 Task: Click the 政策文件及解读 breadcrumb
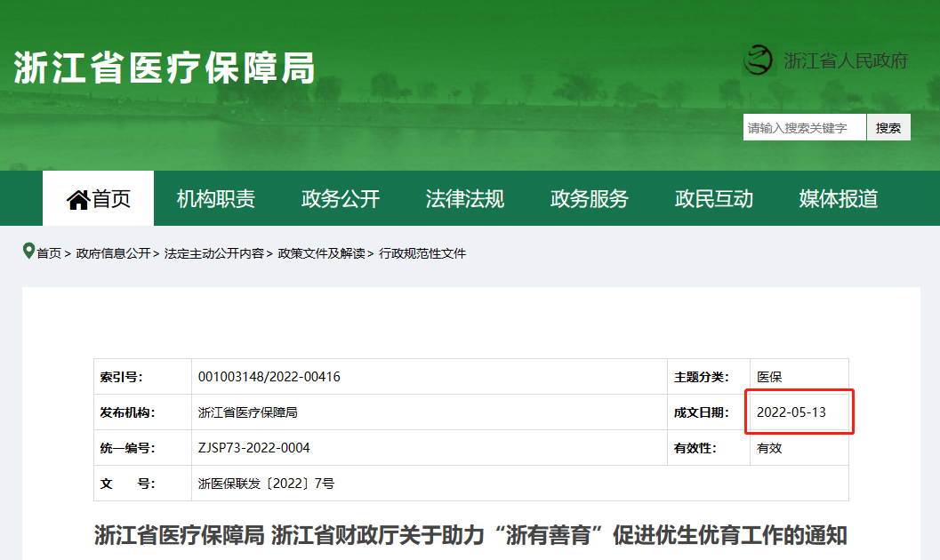[321, 253]
